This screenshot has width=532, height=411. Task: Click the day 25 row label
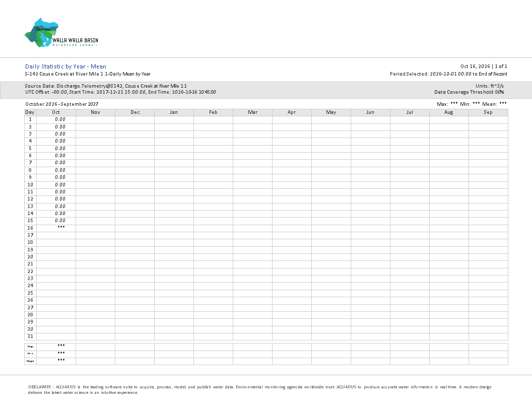coord(30,293)
